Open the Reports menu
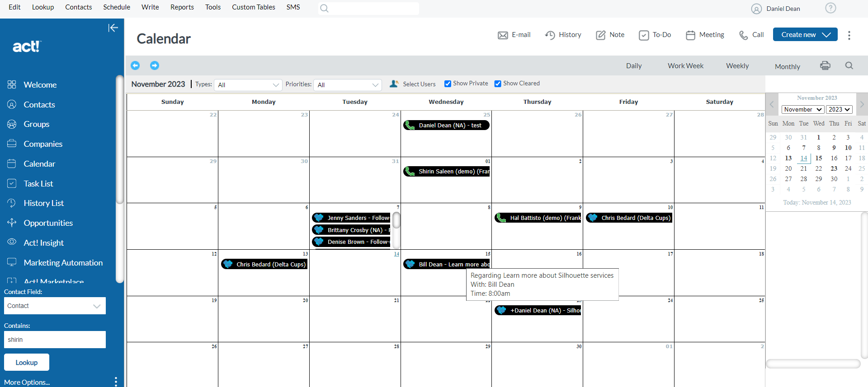The width and height of the screenshot is (868, 387). [x=182, y=7]
